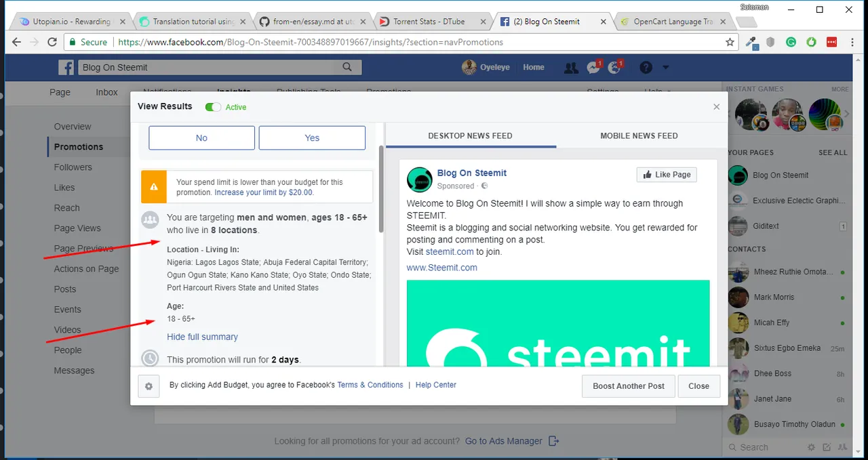The height and width of the screenshot is (460, 868).
Task: Open the globe notifications icon
Action: [x=616, y=67]
